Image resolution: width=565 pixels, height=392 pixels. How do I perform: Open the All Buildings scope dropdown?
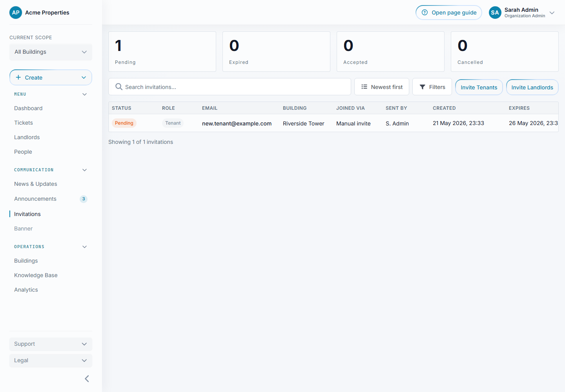click(51, 52)
